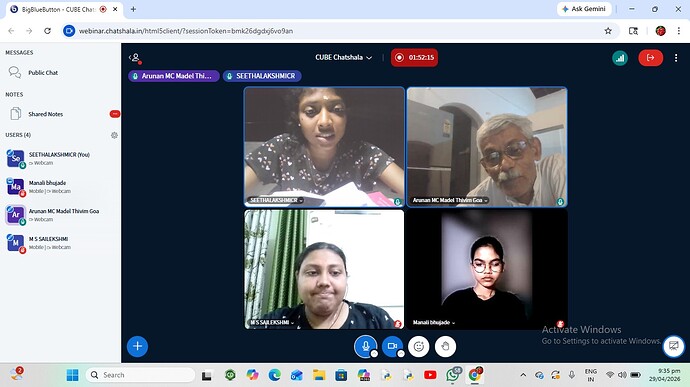Bookmark this page with the star icon
This screenshot has height=387, width=690.
point(608,31)
